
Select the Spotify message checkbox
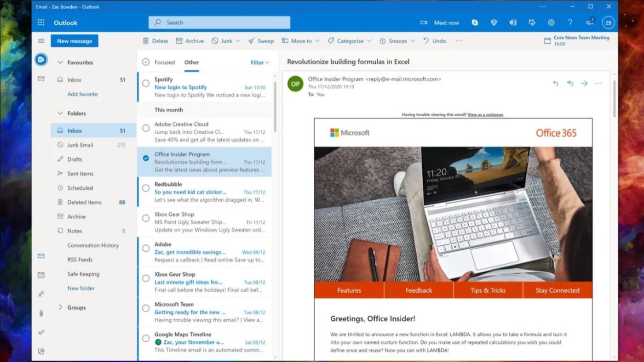146,83
